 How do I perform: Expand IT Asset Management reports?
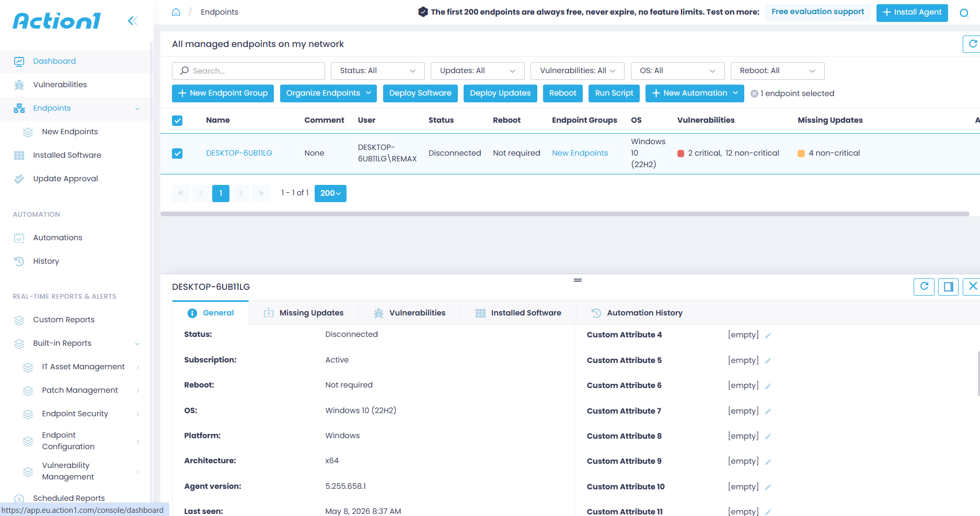[137, 367]
